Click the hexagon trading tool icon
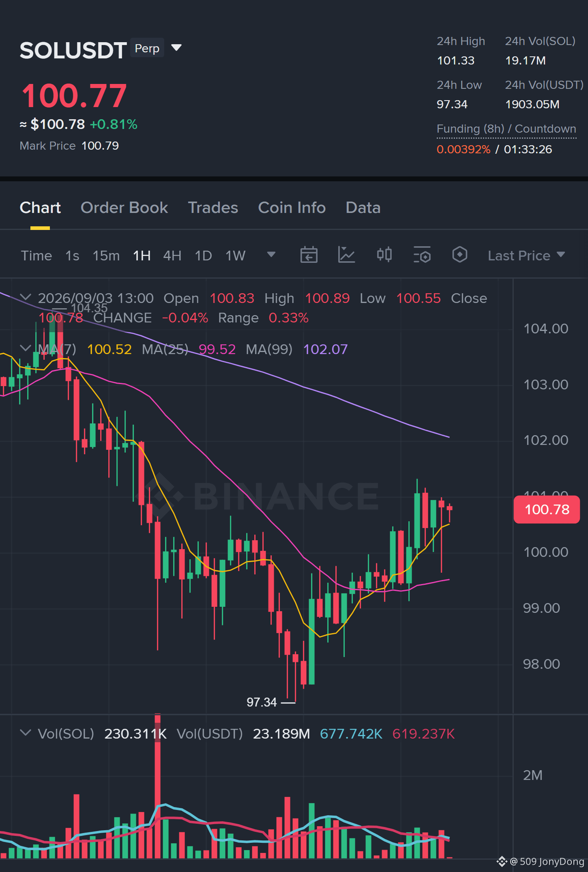The height and width of the screenshot is (872, 588). point(459,255)
